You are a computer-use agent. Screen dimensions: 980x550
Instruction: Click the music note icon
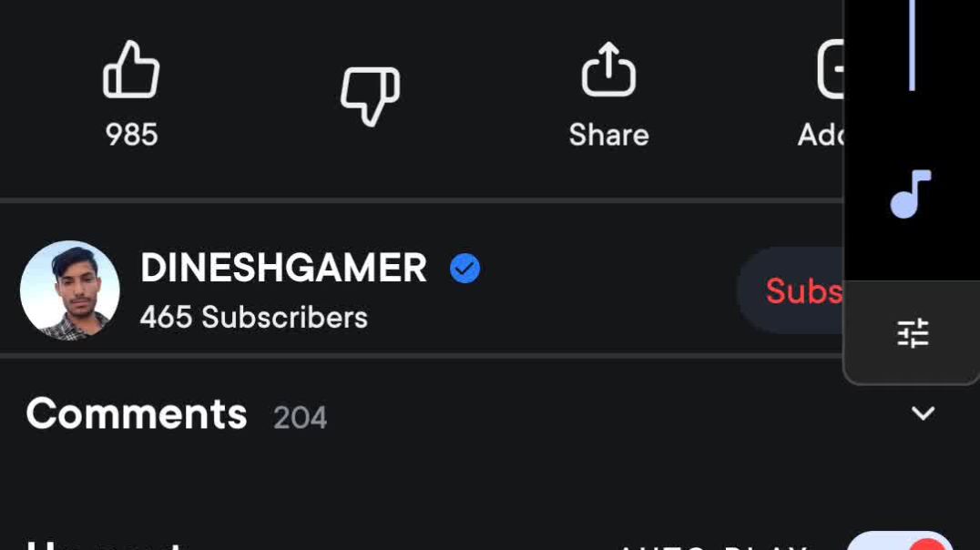tap(911, 194)
